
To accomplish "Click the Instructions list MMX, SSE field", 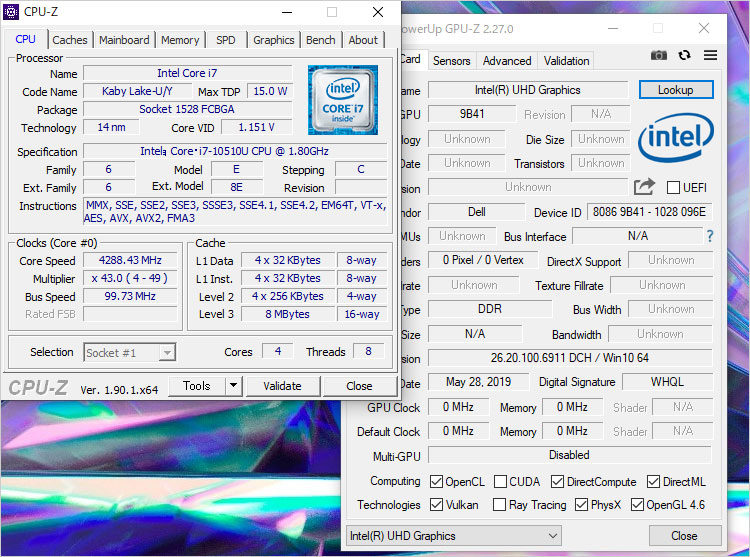I will 235,211.
